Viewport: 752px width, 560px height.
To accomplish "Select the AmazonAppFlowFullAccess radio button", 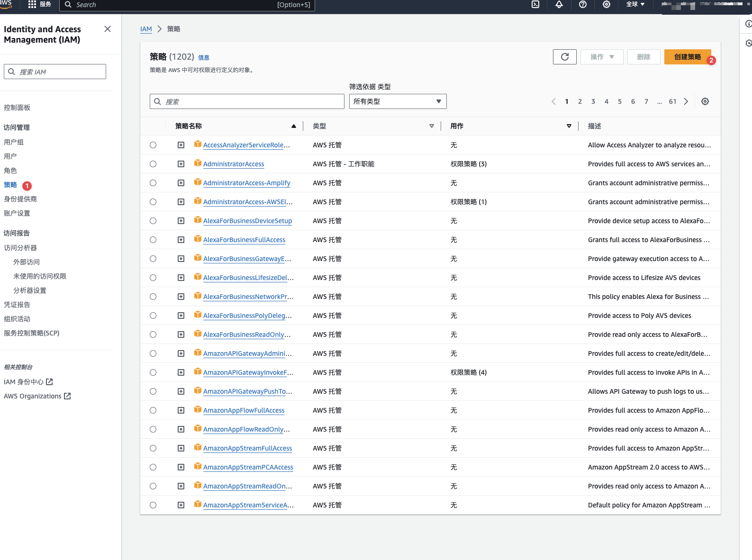I will 153,410.
